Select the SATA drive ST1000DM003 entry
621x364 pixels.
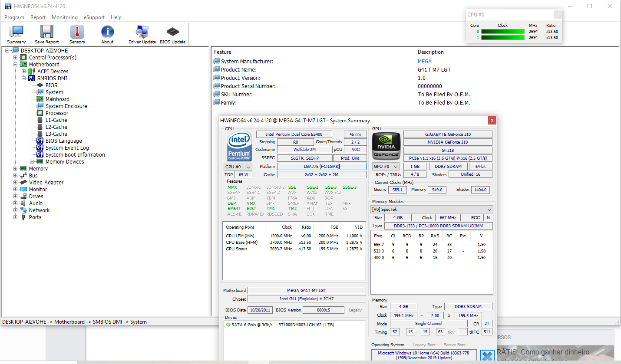[280, 325]
